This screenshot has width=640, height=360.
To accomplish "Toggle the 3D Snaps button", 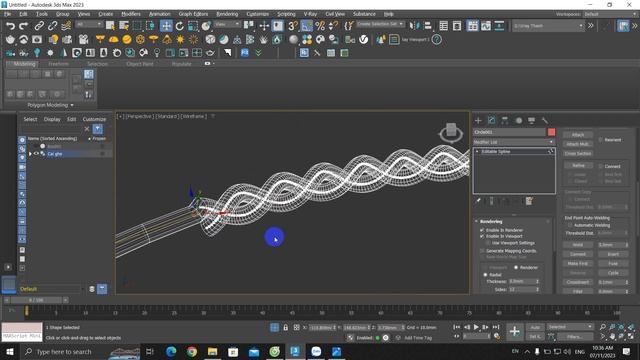I will (x=293, y=26).
